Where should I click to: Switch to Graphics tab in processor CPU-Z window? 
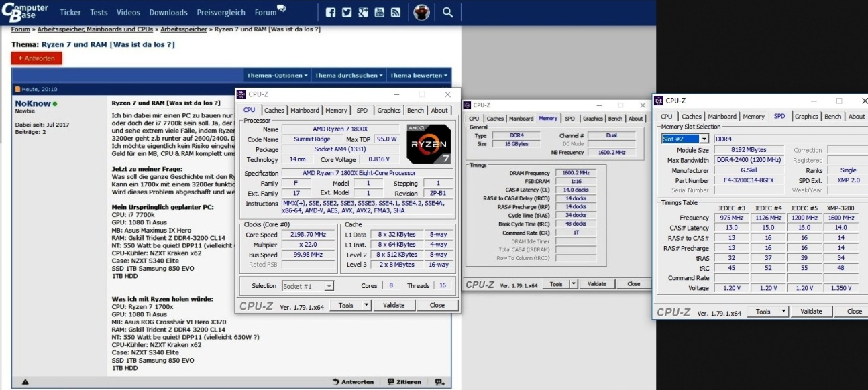[x=388, y=110]
